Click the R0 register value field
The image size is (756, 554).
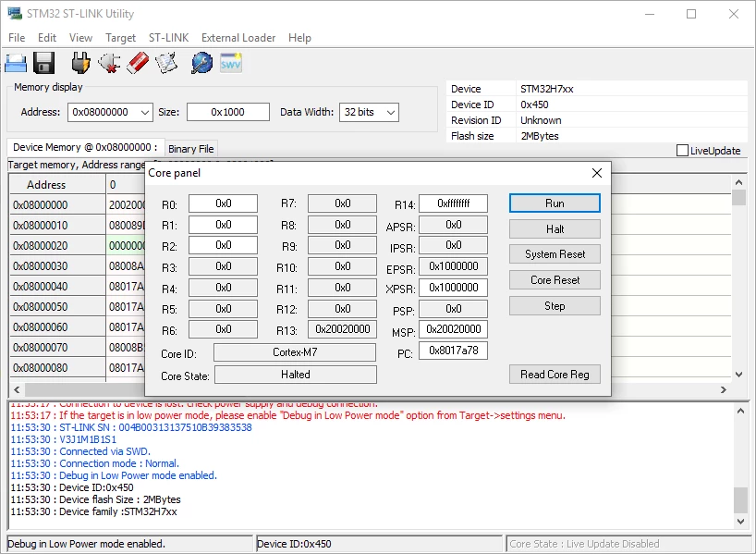[x=224, y=203]
